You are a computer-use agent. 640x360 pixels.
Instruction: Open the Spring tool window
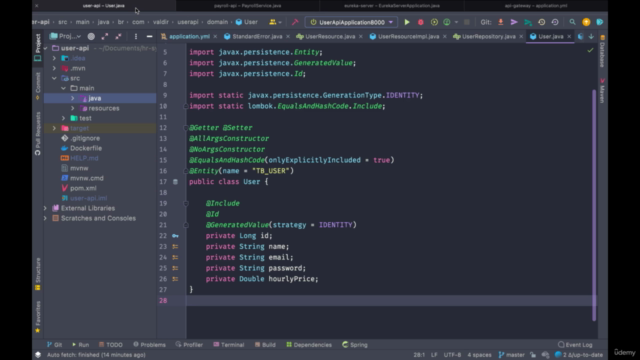355,345
